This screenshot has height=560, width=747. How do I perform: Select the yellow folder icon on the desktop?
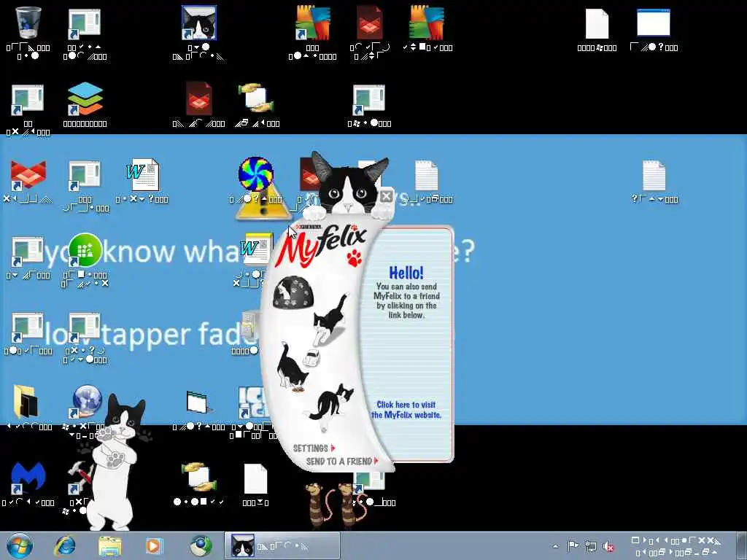point(27,401)
